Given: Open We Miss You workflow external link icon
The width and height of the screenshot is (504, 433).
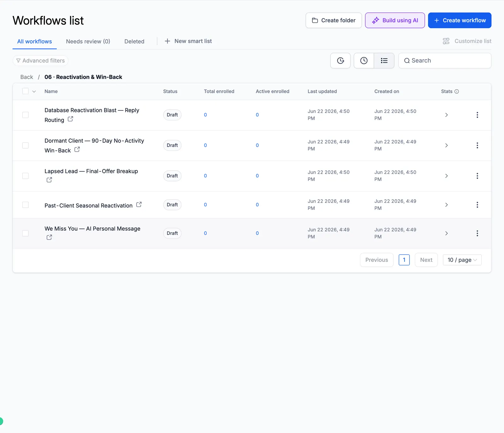Looking at the screenshot, I should point(49,237).
